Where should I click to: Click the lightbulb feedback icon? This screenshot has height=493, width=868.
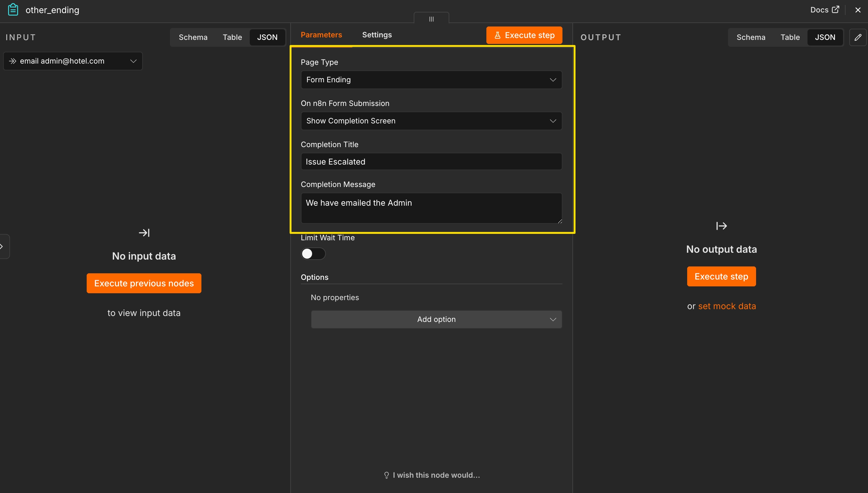pos(386,475)
